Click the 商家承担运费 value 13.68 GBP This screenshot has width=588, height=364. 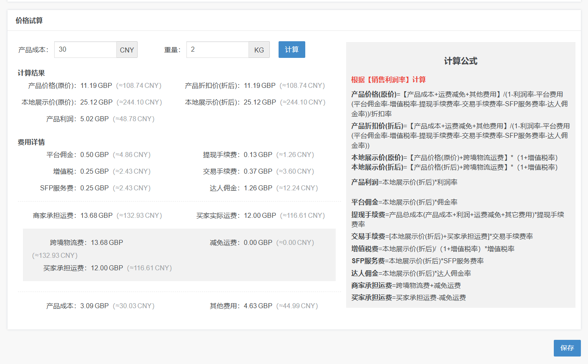tap(96, 215)
